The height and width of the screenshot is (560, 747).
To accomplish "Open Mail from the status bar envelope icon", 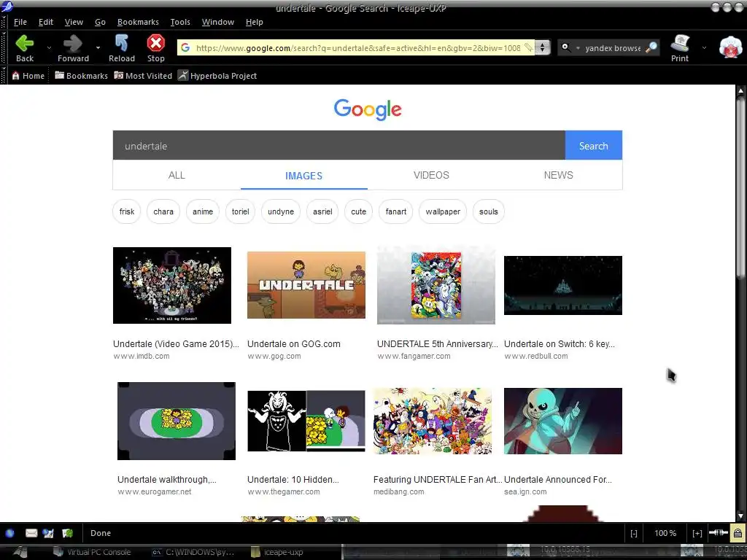I will point(31,533).
